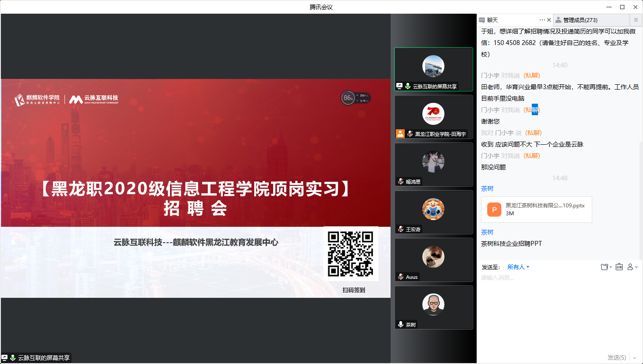Expand the chat permission person dropdown

(x=632, y=267)
